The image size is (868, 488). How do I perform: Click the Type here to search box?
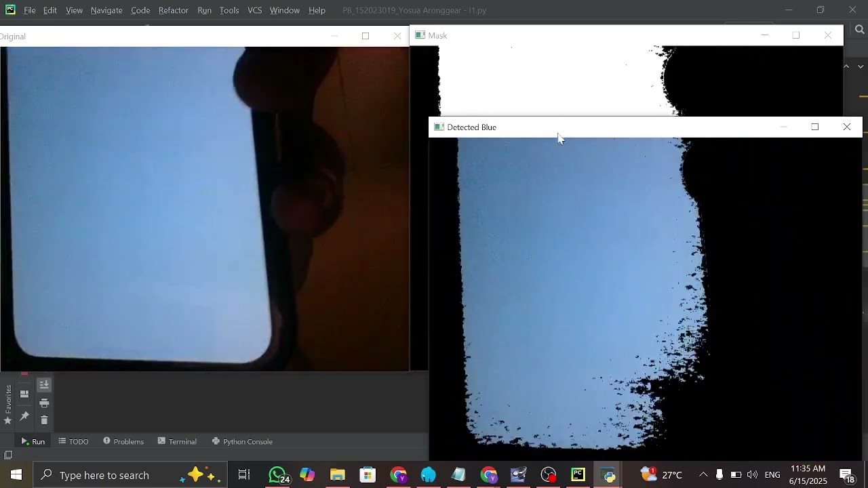pos(131,475)
